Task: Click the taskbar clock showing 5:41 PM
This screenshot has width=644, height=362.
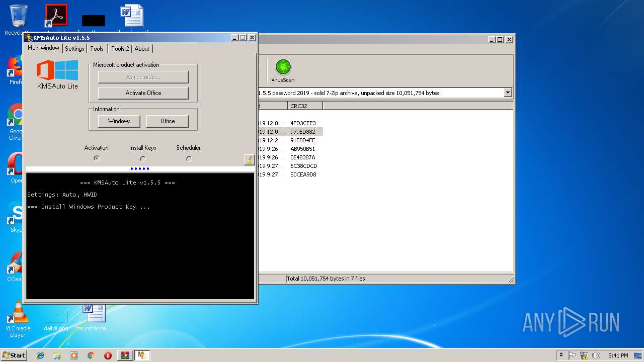Action: point(618,355)
